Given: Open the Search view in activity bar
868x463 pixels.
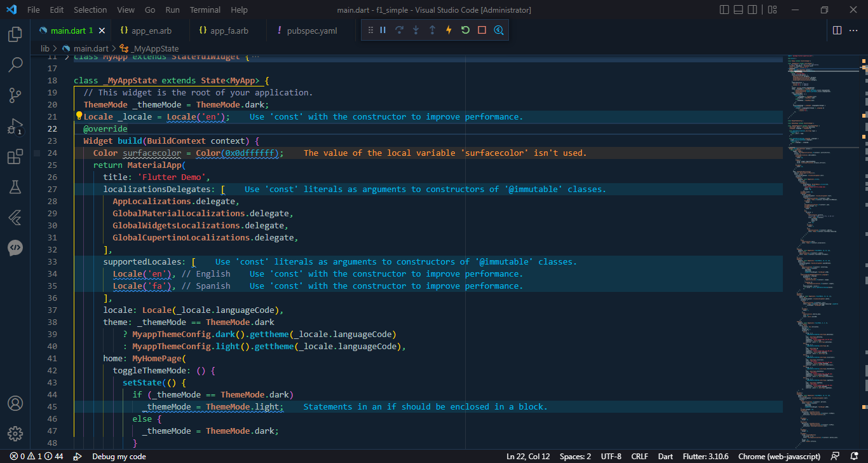Looking at the screenshot, I should [x=15, y=65].
